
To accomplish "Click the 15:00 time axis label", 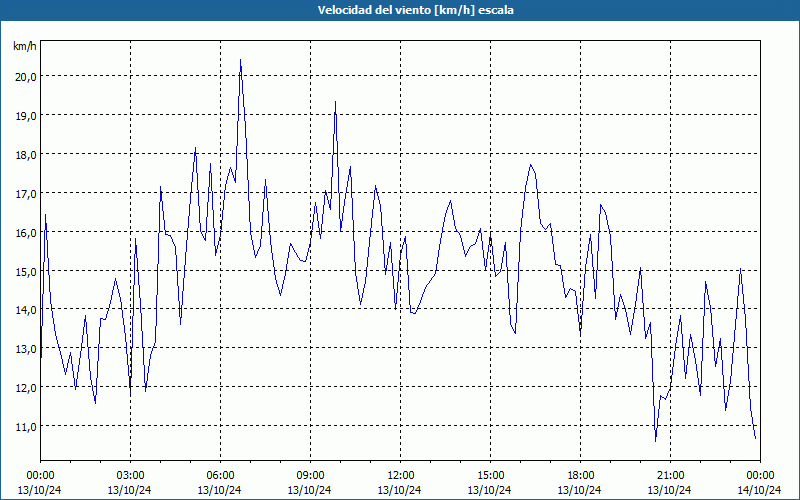I will [490, 476].
